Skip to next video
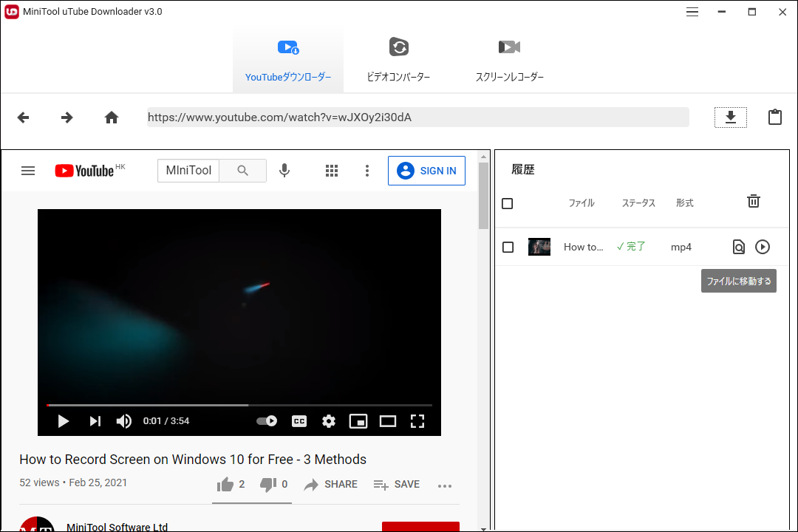 [95, 421]
